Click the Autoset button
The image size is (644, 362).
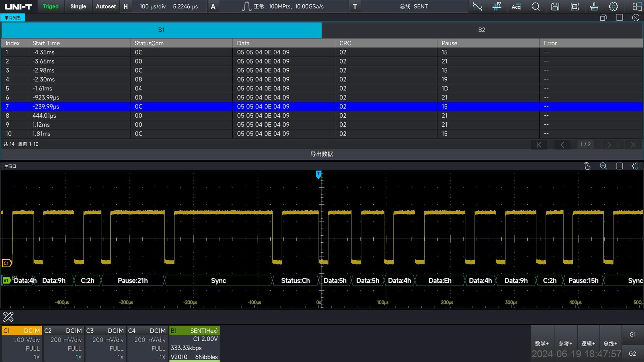[x=106, y=6]
